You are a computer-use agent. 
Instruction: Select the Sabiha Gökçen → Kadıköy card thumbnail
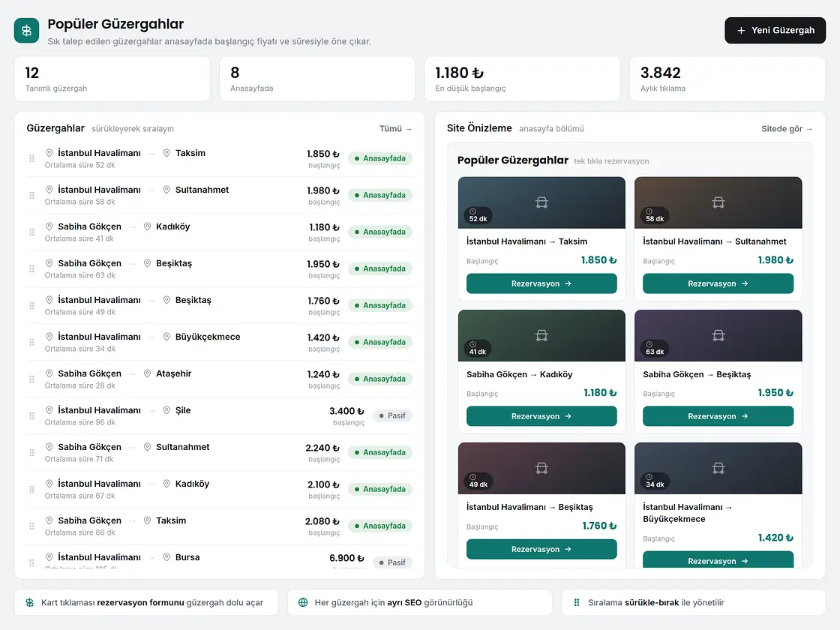(541, 335)
